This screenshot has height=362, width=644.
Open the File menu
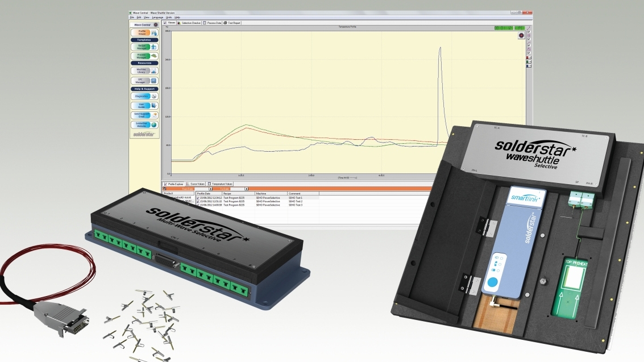click(x=132, y=17)
